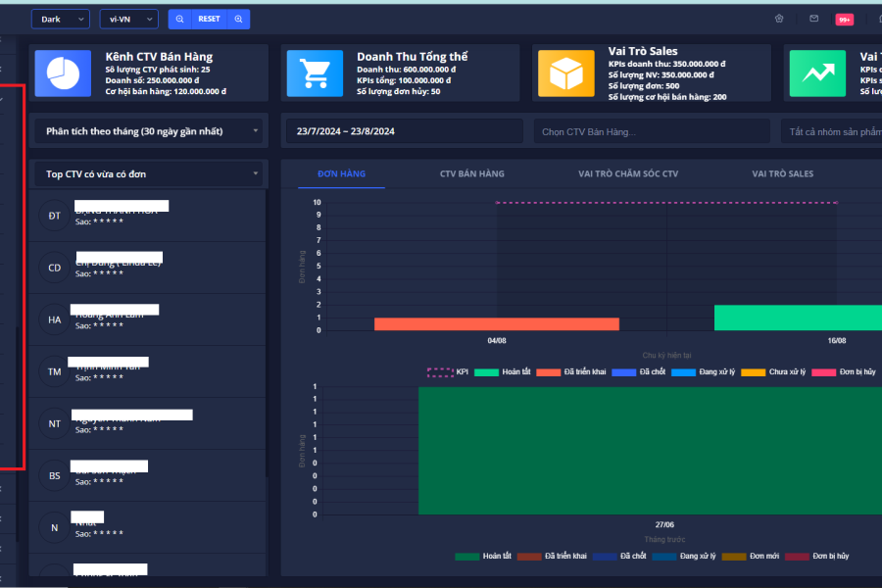882x588 pixels.
Task: Click the zoom in magnifier icon
Action: point(238,19)
